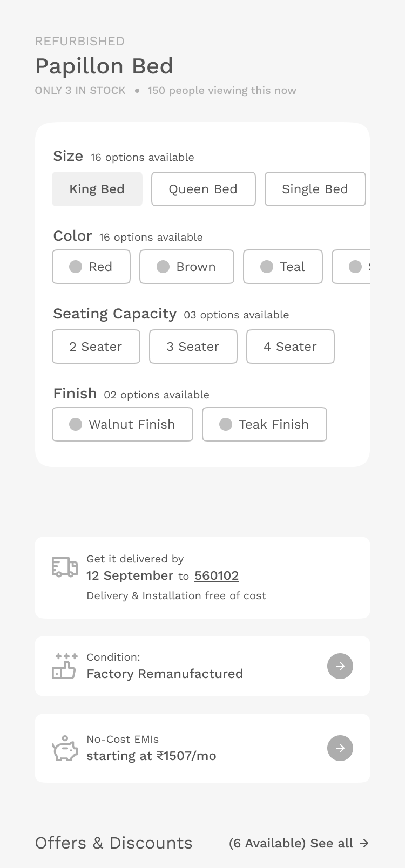Choose 4 Seater capacity
Image resolution: width=405 pixels, height=868 pixels.
(291, 347)
